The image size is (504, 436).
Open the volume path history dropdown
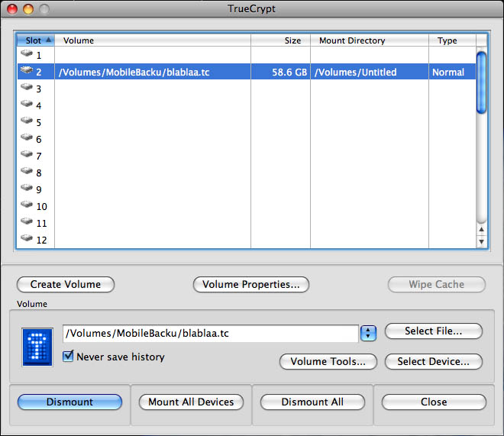(369, 333)
